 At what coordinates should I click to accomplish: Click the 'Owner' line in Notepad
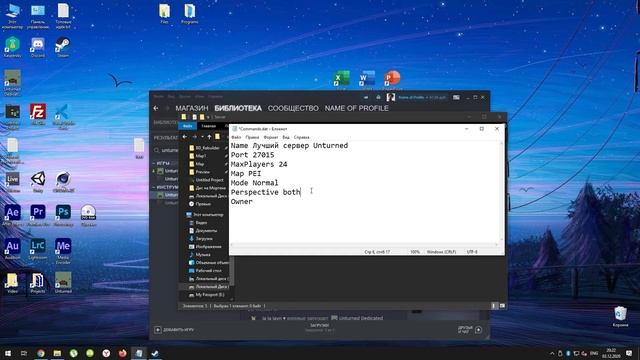click(x=242, y=202)
